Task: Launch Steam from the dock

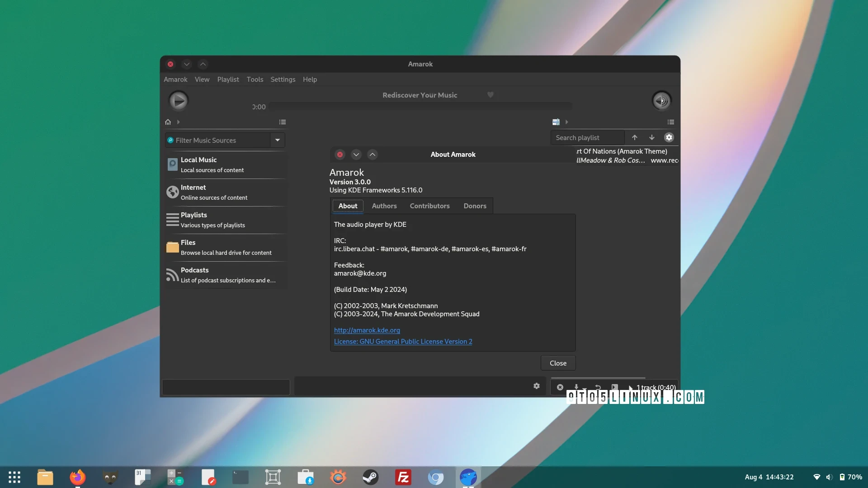Action: (x=371, y=477)
